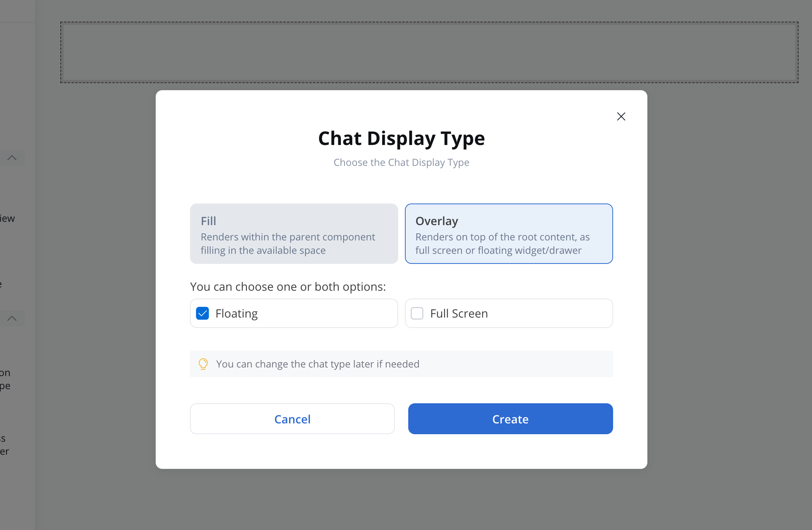Screen dimensions: 812x530
Task: Click the 'change the chat type later' hint
Action: (317, 364)
